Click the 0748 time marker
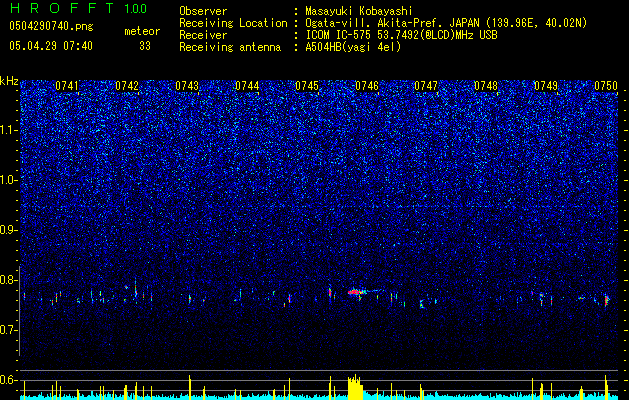The width and height of the screenshot is (629, 400). click(x=486, y=86)
